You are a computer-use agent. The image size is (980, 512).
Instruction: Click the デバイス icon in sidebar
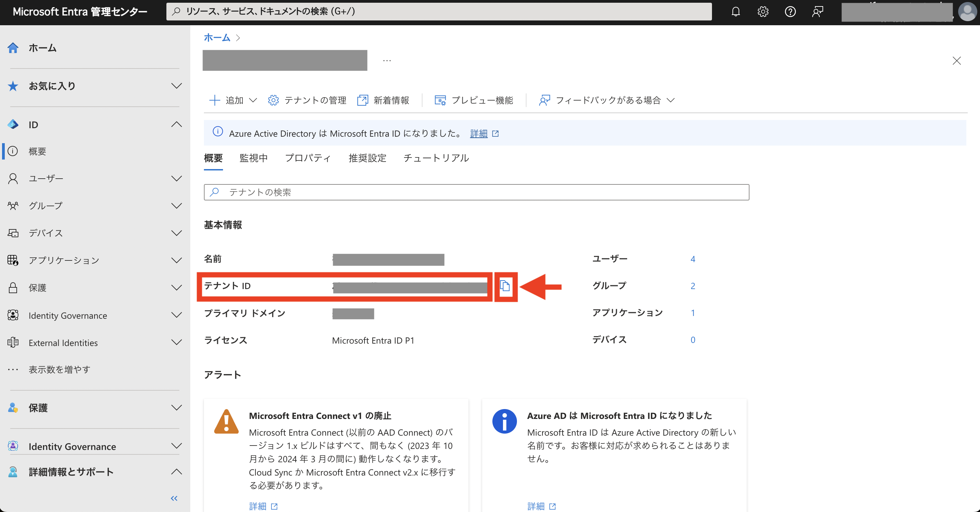[x=13, y=233]
